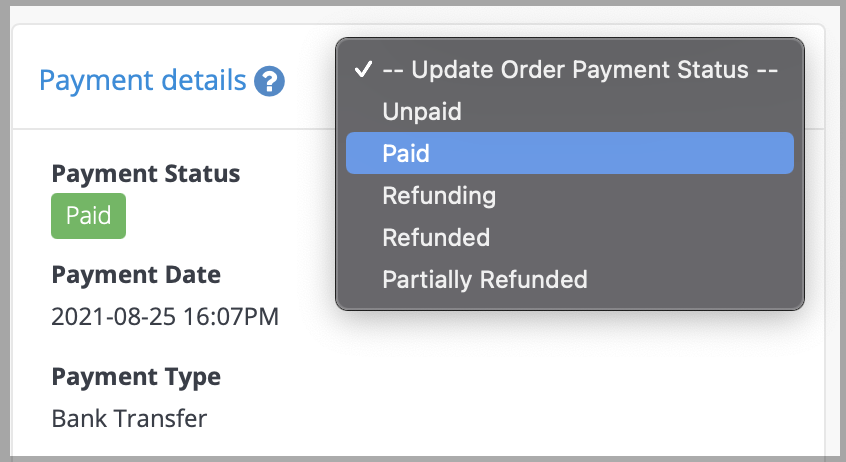Click the blue help question mark icon
The height and width of the screenshot is (462, 846).
coord(269,81)
